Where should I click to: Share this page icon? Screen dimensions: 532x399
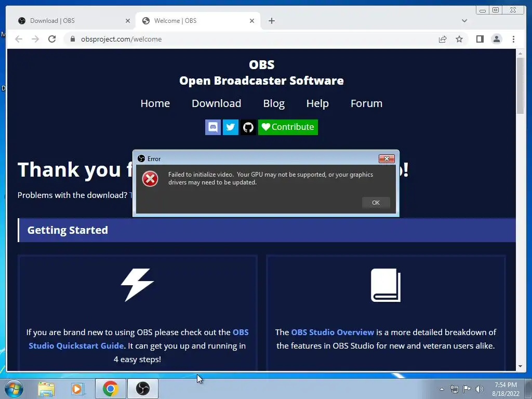tap(443, 39)
